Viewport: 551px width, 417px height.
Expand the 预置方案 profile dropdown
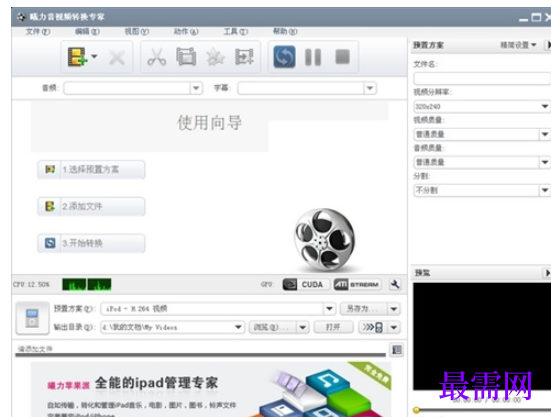tap(329, 309)
